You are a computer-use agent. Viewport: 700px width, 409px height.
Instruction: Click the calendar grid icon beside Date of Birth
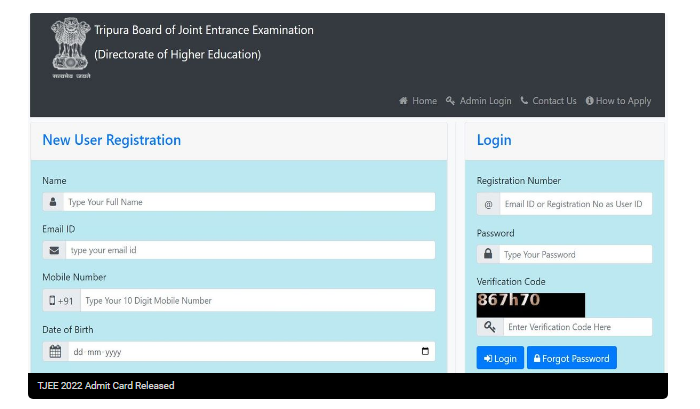point(55,351)
